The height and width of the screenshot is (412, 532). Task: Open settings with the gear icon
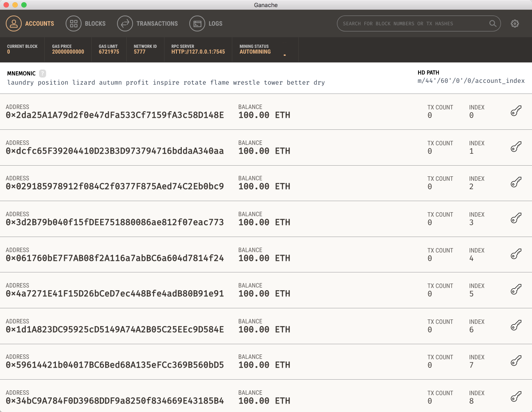coord(515,23)
